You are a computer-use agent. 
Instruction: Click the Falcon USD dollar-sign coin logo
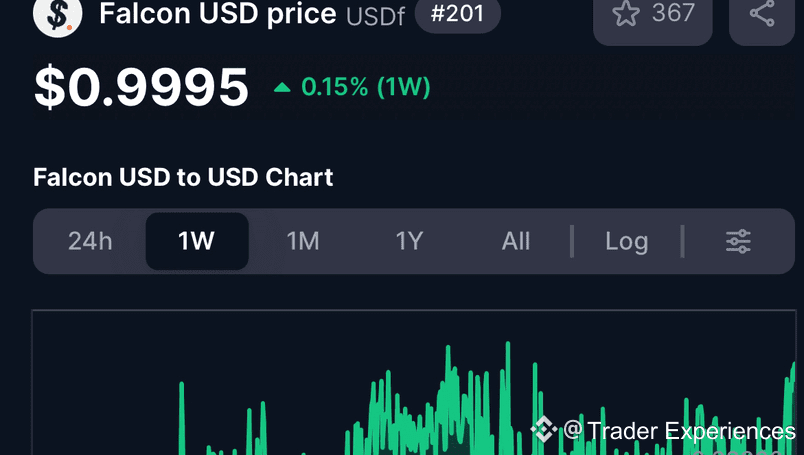[57, 14]
